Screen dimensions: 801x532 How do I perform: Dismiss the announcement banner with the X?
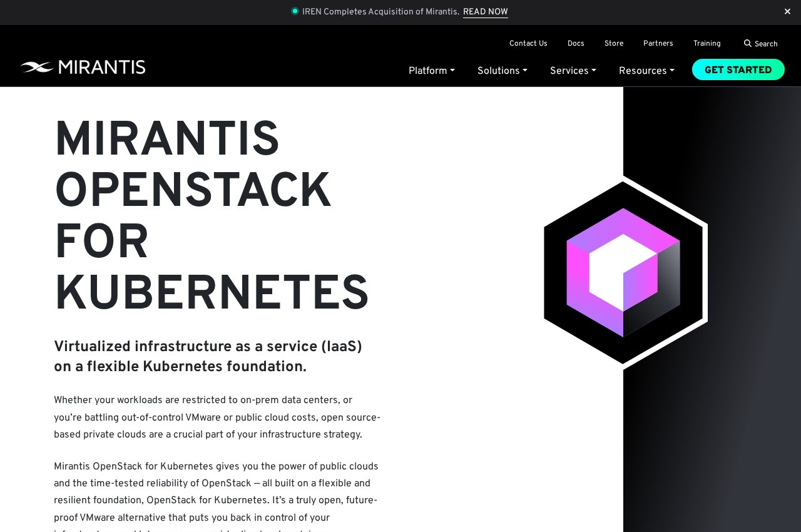pyautogui.click(x=787, y=12)
